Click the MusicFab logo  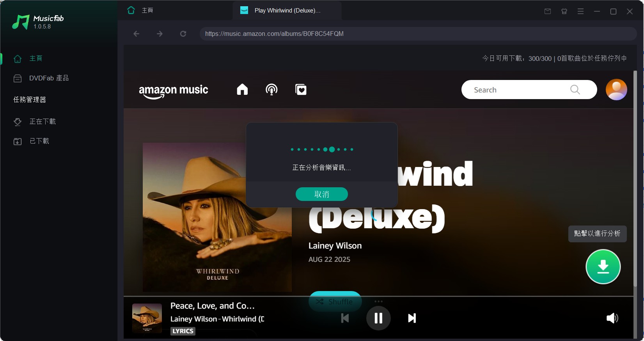coord(38,22)
